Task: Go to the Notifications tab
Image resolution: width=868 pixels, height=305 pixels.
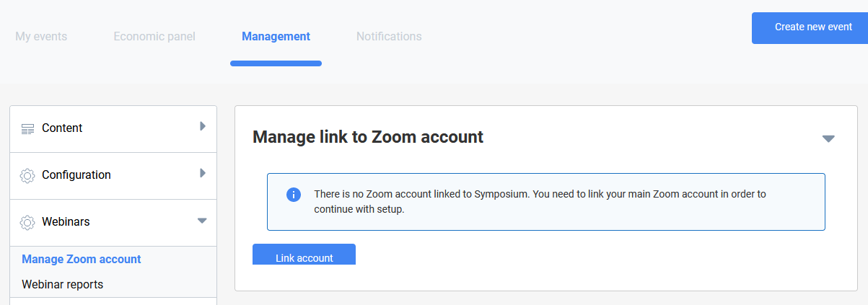Action: (389, 36)
